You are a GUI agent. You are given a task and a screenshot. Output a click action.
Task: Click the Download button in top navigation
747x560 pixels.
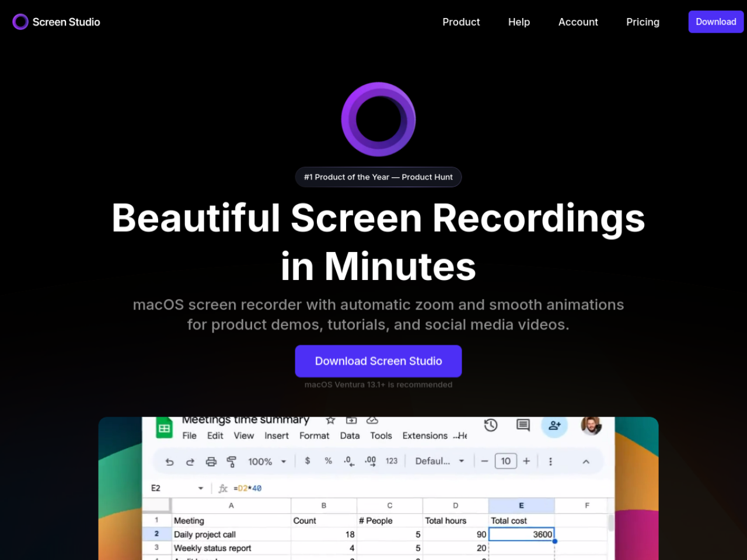716,22
